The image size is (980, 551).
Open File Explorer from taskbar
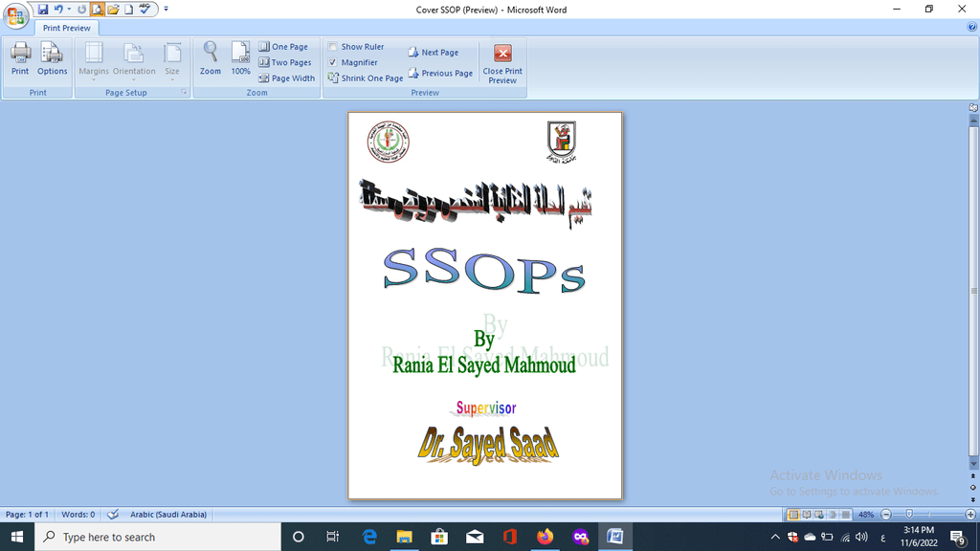(x=405, y=537)
